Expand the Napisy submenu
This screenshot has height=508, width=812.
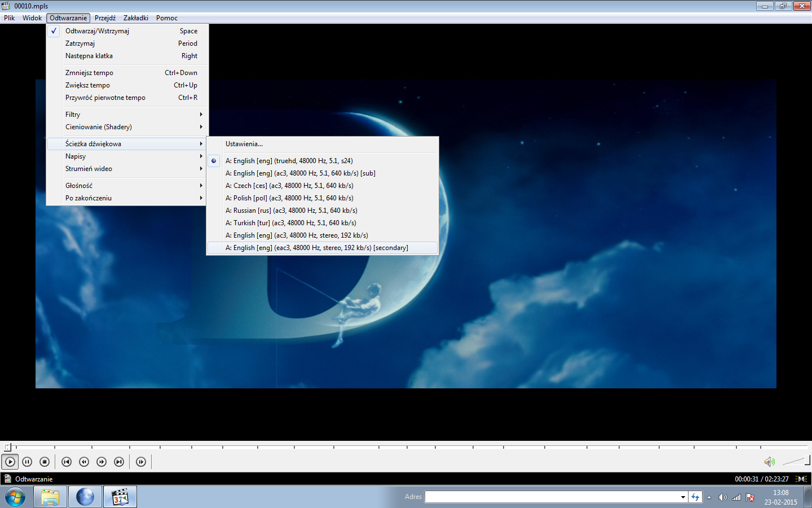click(x=127, y=156)
